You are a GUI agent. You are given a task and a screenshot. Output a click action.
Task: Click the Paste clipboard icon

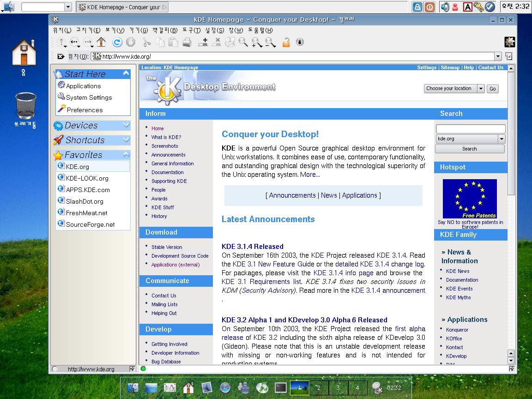pos(173,42)
